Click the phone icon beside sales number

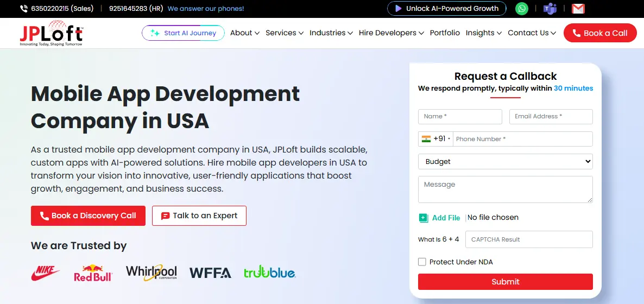pyautogui.click(x=24, y=9)
